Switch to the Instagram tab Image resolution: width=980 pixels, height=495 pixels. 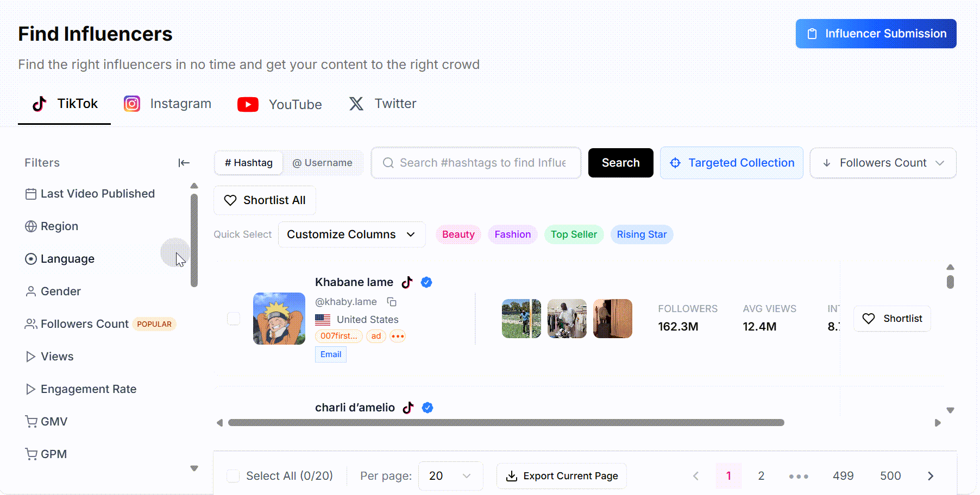(167, 104)
